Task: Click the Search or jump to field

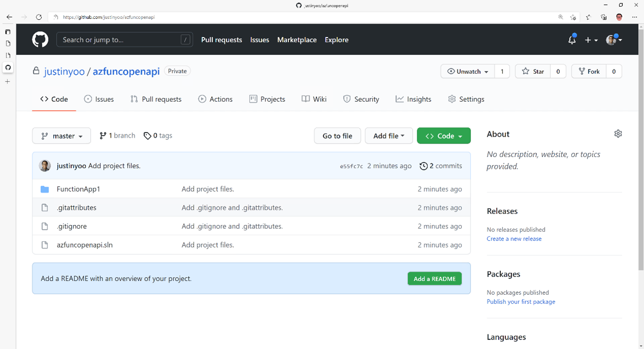Action: (124, 40)
